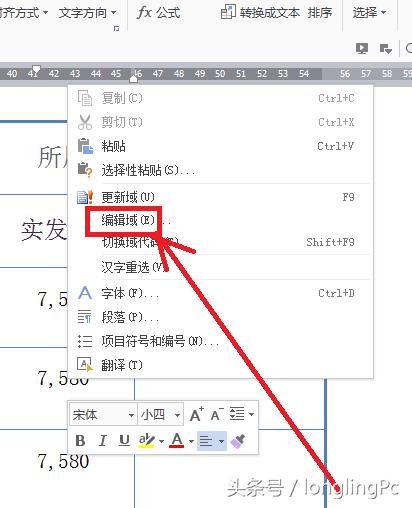Increase font size with A+ button
412x508 pixels.
click(x=197, y=414)
